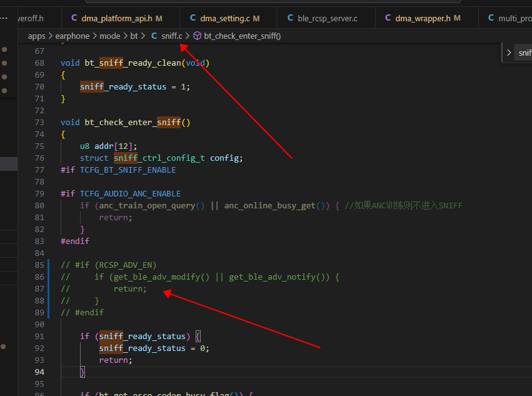Open the bt_check_enter_sniff() symbol breadcrumb
Viewport: 532px width, 396px height.
point(243,36)
